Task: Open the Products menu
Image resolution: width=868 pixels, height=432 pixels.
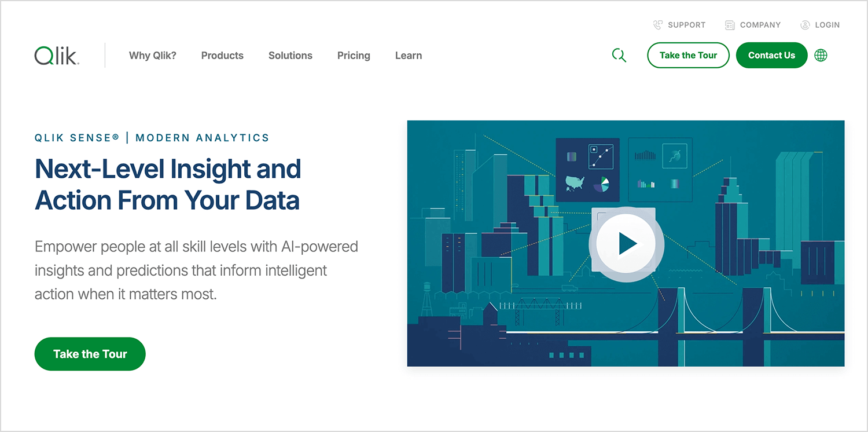Action: pyautogui.click(x=222, y=56)
